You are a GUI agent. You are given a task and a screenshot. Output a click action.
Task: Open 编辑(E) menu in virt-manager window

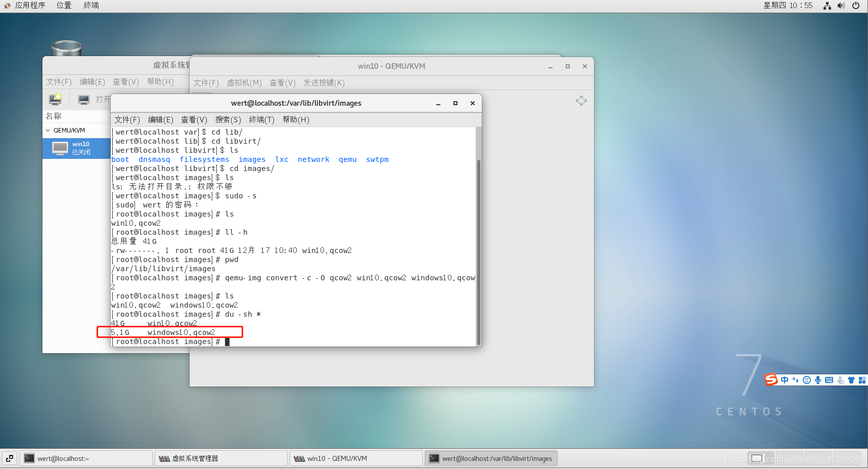click(x=92, y=81)
